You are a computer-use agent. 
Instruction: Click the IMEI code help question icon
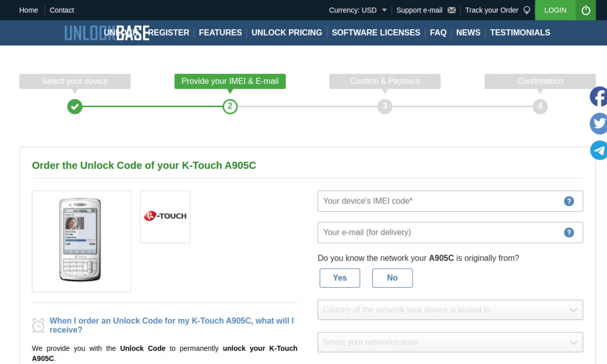pyautogui.click(x=569, y=201)
